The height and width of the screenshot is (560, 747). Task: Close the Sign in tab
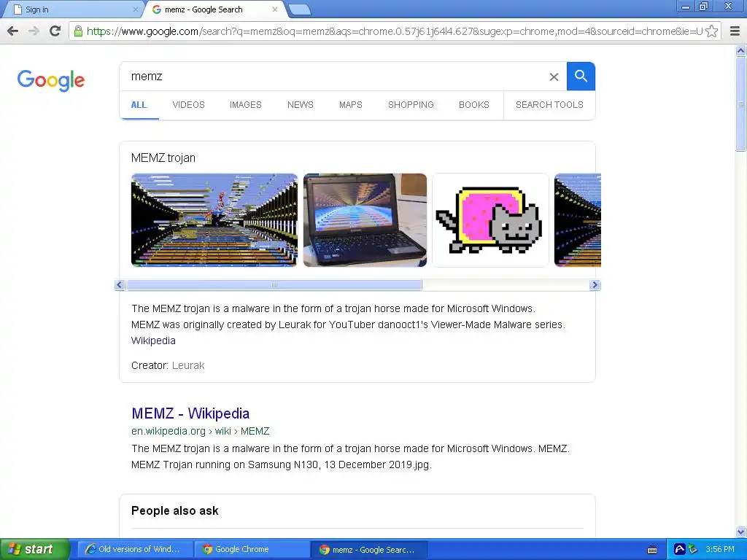(135, 9)
